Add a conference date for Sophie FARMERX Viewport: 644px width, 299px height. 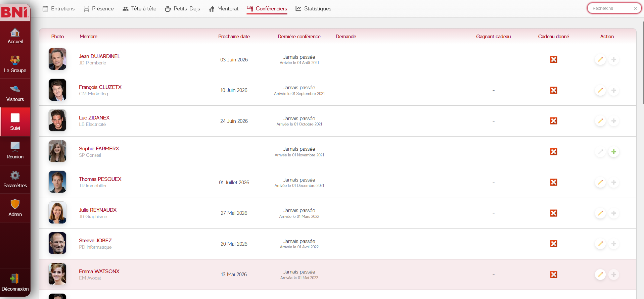click(x=614, y=152)
